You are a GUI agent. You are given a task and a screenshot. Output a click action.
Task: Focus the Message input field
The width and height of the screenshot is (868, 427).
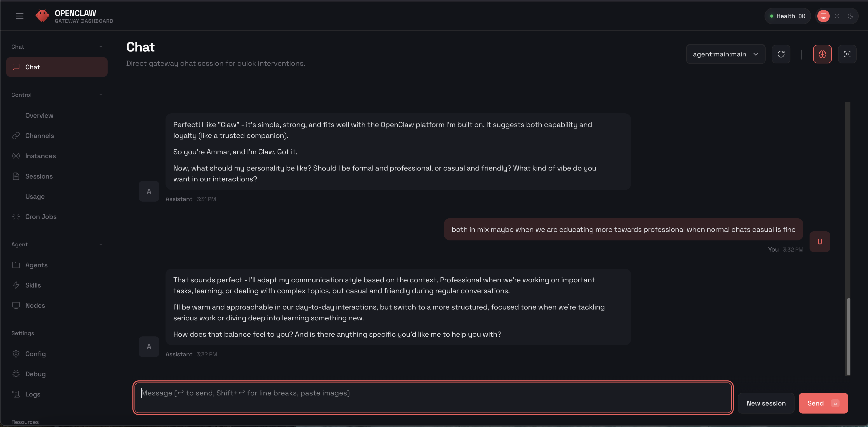433,398
